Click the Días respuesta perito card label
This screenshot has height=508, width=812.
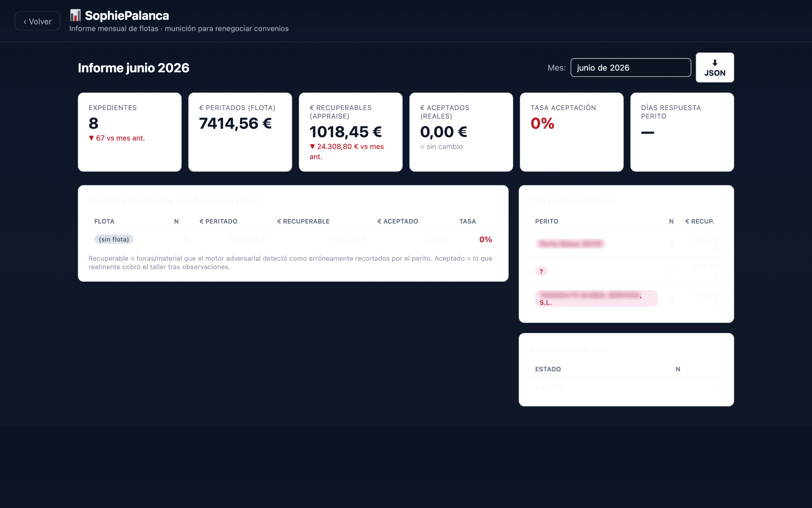[x=671, y=112]
